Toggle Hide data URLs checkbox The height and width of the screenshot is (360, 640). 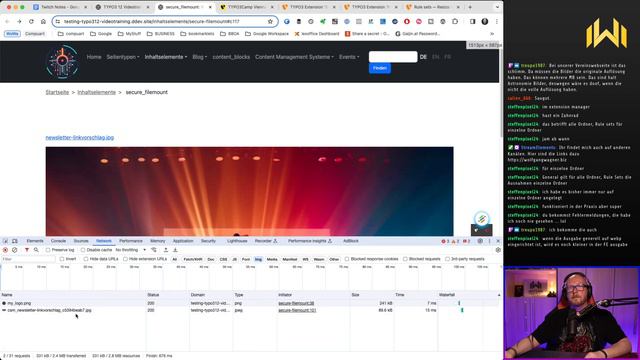(x=86, y=259)
